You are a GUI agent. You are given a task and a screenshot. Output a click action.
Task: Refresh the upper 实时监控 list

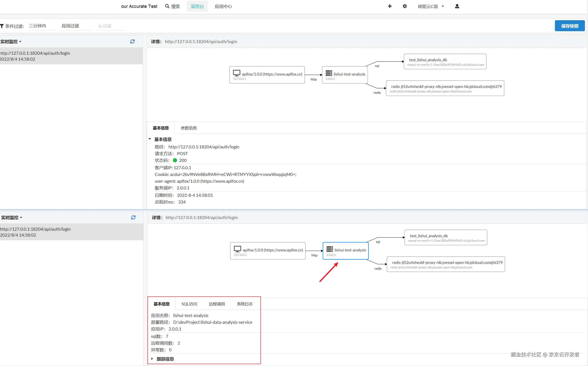133,42
